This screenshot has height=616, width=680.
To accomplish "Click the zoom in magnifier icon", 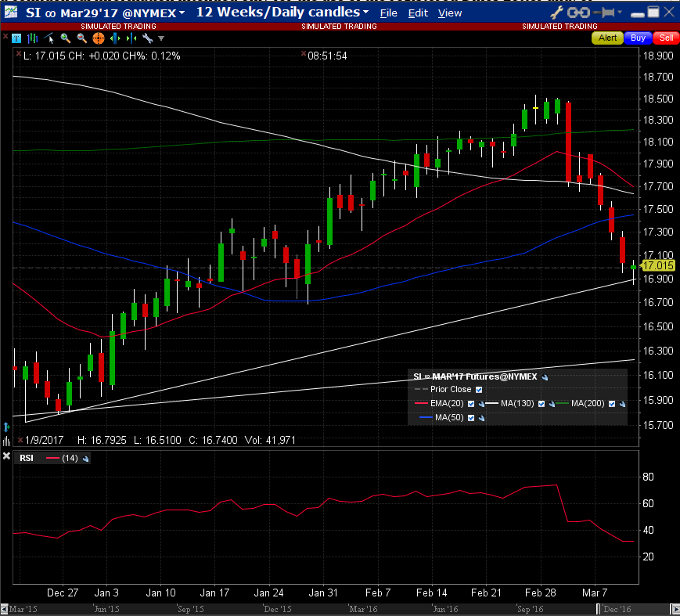I will click(67, 38).
